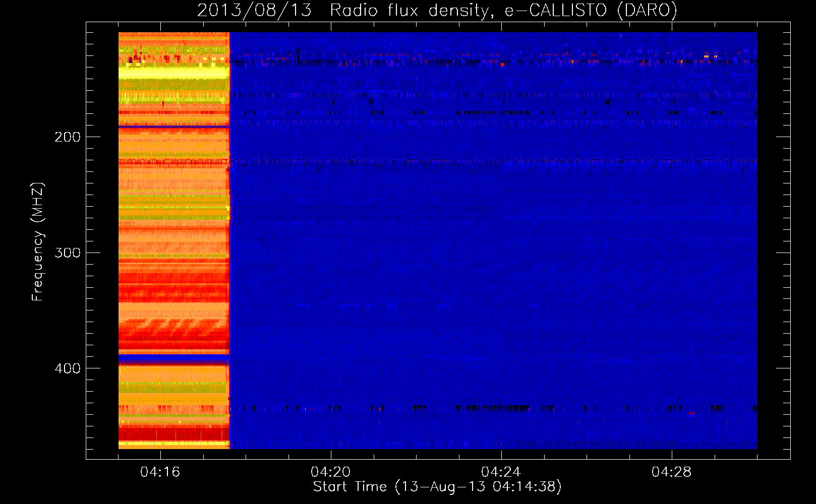Viewport: 816px width, 504px height.
Task: Click the 400 frequency tick label
Action: (68, 368)
